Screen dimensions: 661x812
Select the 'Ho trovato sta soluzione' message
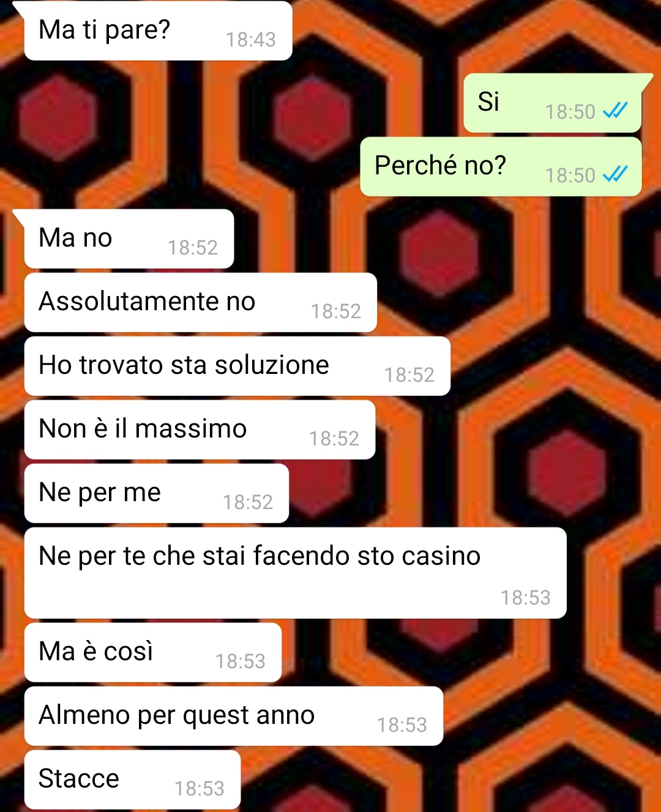tap(237, 366)
